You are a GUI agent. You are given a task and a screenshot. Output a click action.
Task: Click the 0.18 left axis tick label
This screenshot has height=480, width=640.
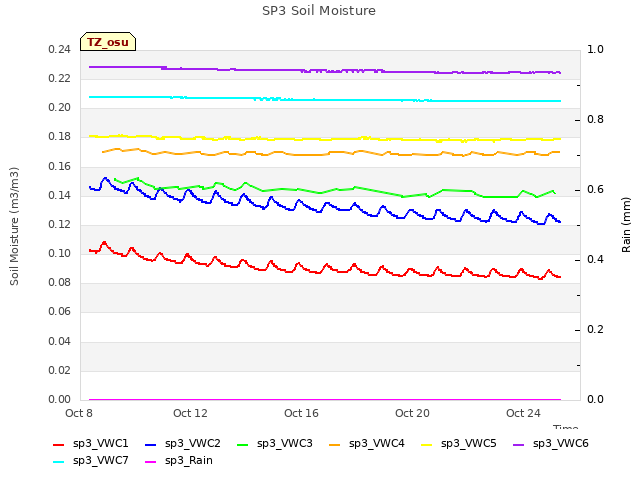tap(60, 137)
